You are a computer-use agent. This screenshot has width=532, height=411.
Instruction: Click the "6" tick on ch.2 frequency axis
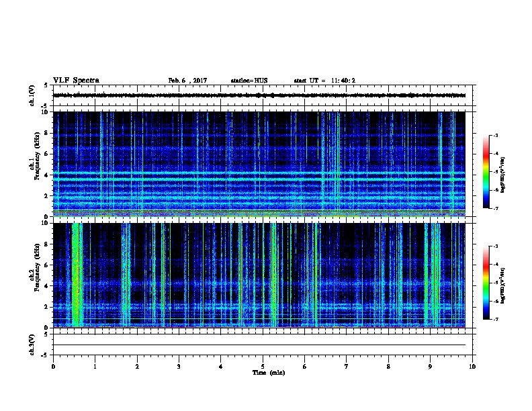(47, 265)
